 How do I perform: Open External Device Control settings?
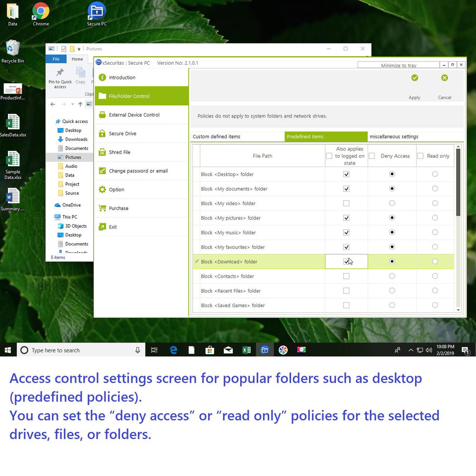click(x=134, y=115)
